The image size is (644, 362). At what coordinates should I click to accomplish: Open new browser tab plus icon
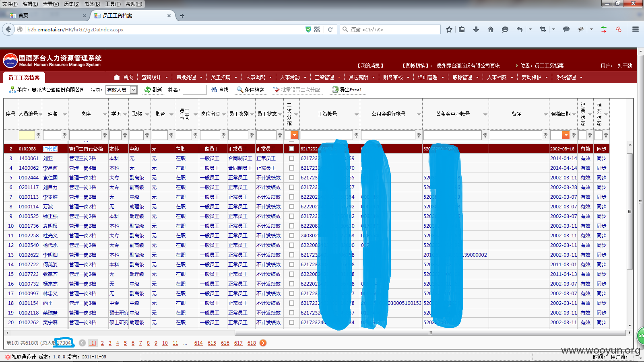(x=182, y=16)
